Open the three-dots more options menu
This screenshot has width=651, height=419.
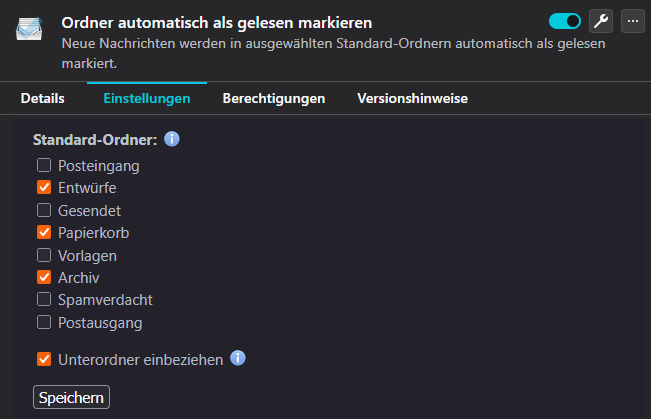[x=632, y=21]
